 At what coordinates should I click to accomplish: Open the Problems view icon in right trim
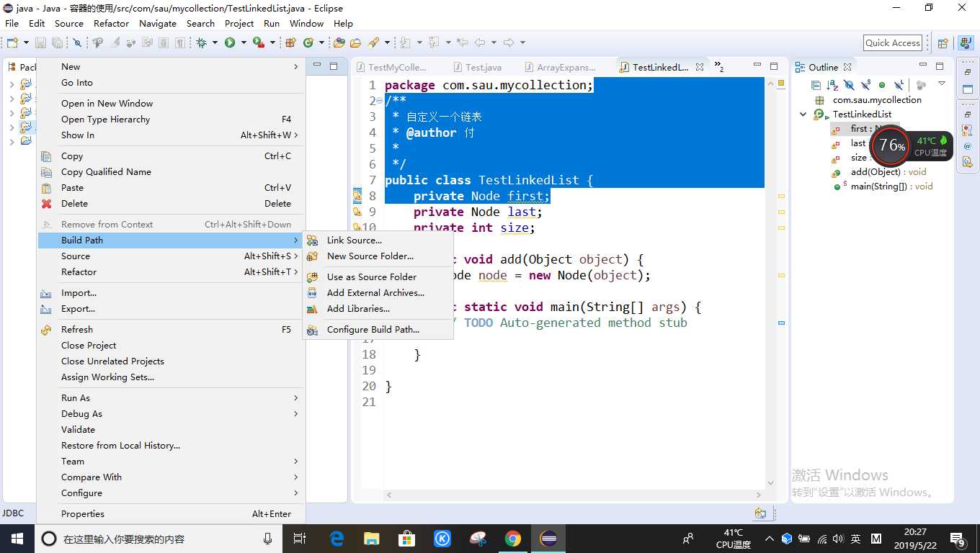967,130
